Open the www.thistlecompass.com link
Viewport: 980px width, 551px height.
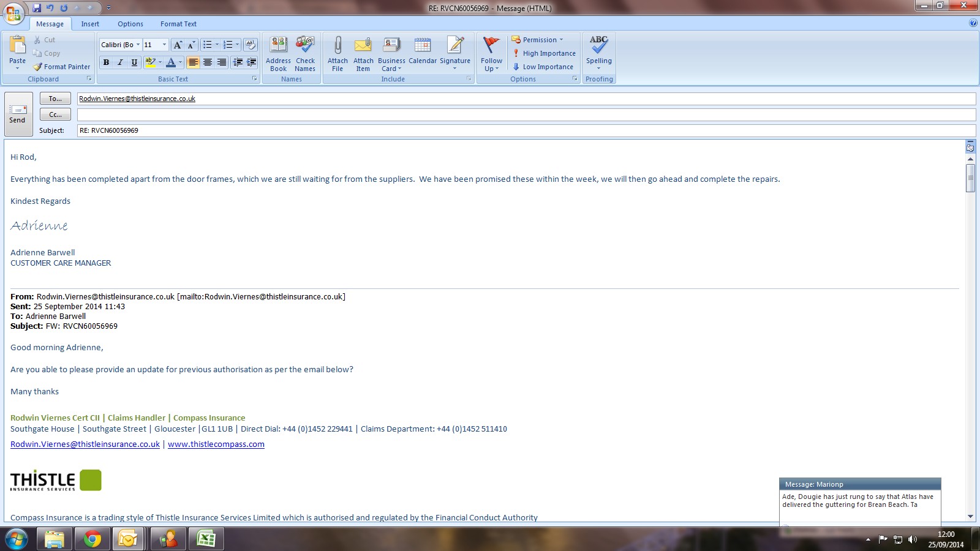point(216,444)
